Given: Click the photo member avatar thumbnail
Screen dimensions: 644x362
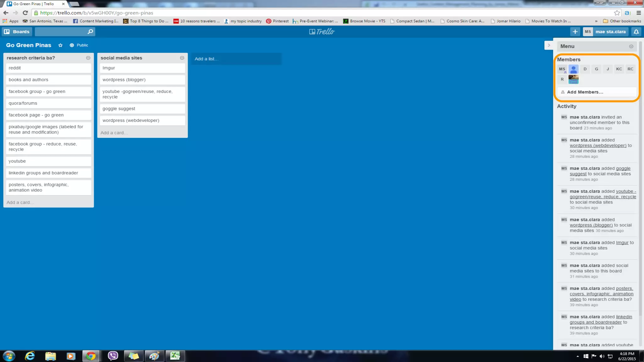Looking at the screenshot, I should point(573,79).
